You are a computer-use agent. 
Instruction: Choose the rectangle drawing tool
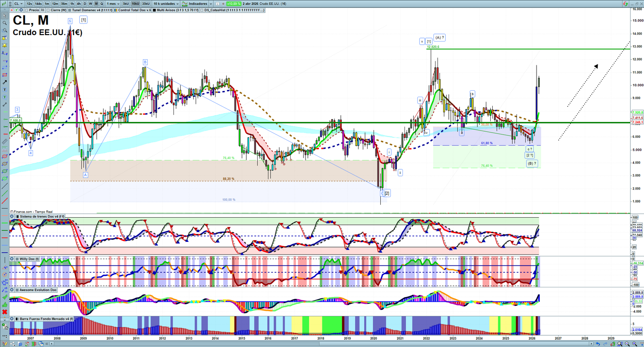point(4,75)
